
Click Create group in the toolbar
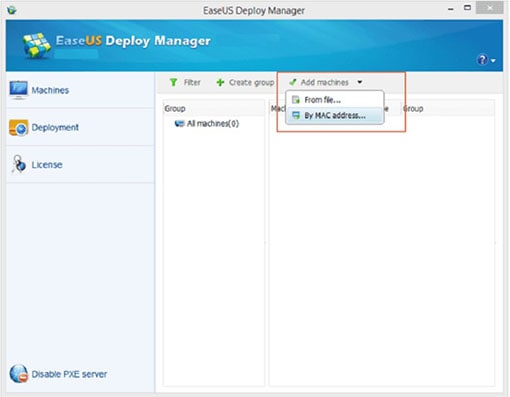point(245,82)
